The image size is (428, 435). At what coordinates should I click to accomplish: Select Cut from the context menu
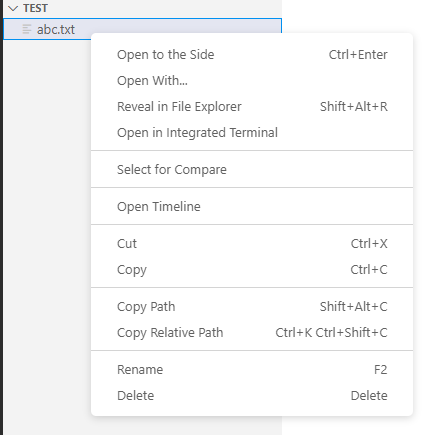pyautogui.click(x=252, y=244)
